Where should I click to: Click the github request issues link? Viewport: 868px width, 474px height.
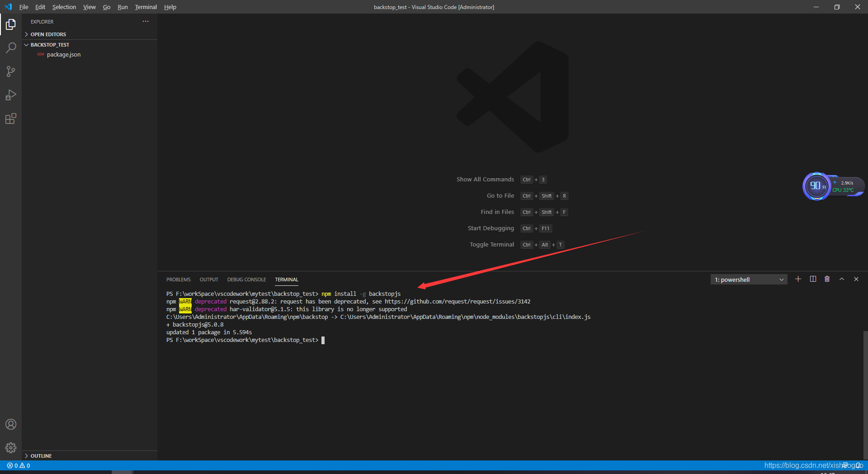point(458,302)
